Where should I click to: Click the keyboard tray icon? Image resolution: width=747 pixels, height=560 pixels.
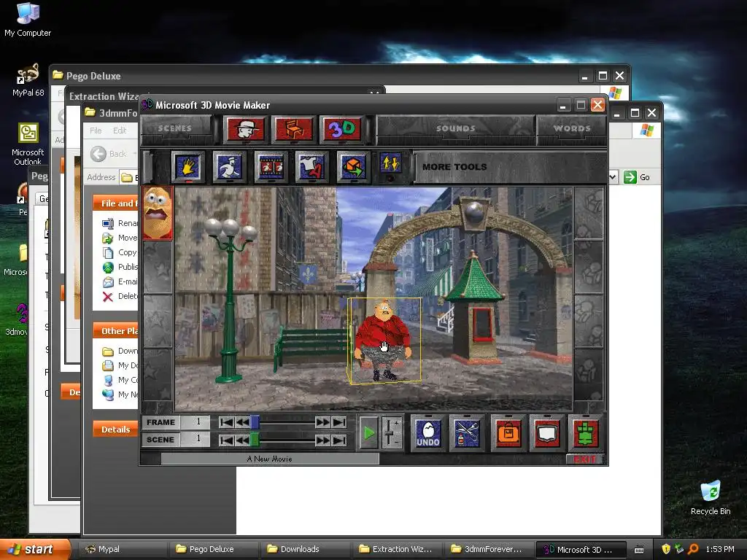639,550
